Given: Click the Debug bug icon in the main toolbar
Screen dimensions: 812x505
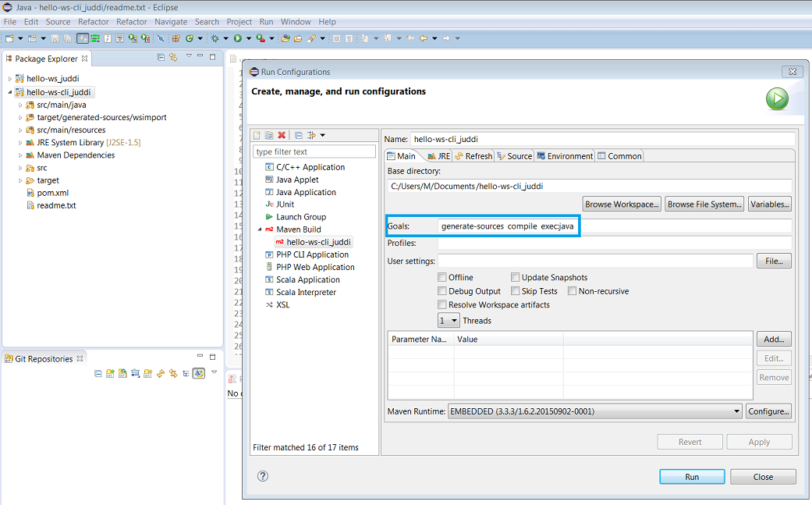Looking at the screenshot, I should (x=215, y=37).
